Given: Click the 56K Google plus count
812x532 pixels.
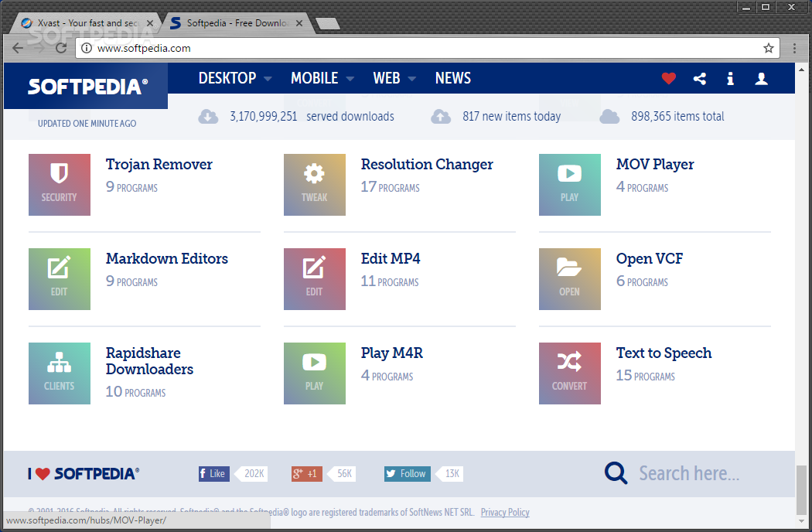Looking at the screenshot, I should (x=343, y=473).
